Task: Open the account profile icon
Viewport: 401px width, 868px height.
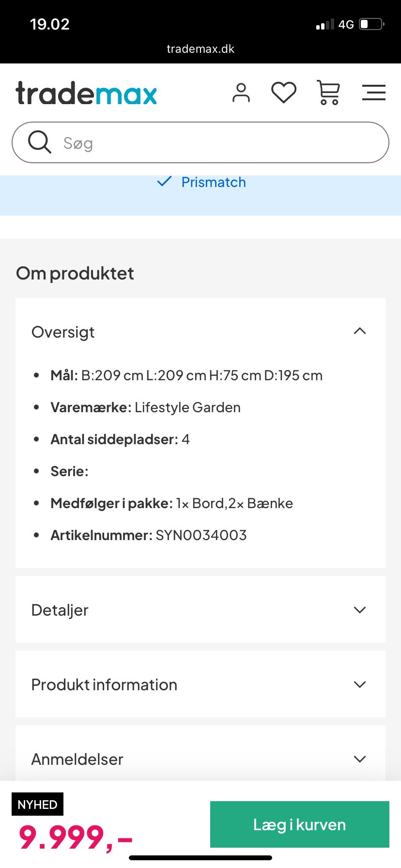Action: coord(241,93)
